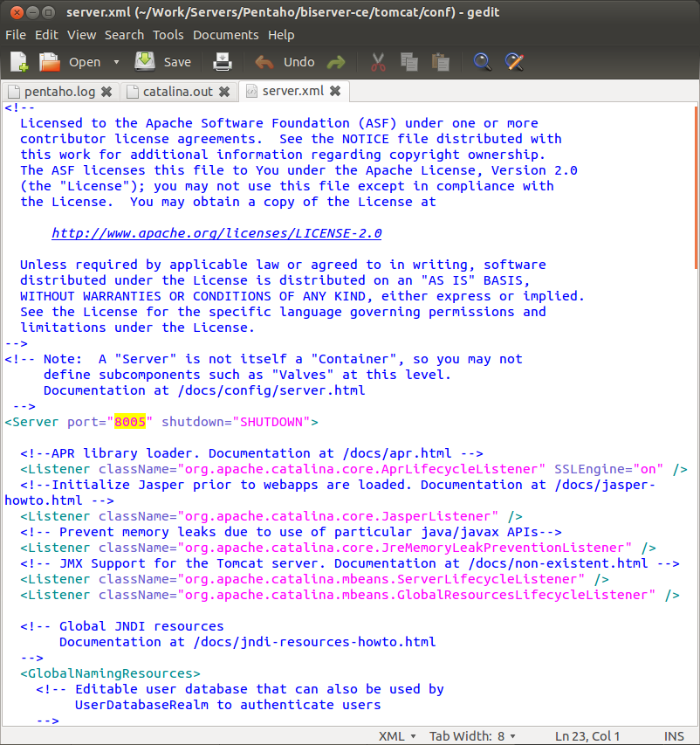The height and width of the screenshot is (745, 700).
Task: Click the Save disk icon
Action: click(x=145, y=61)
